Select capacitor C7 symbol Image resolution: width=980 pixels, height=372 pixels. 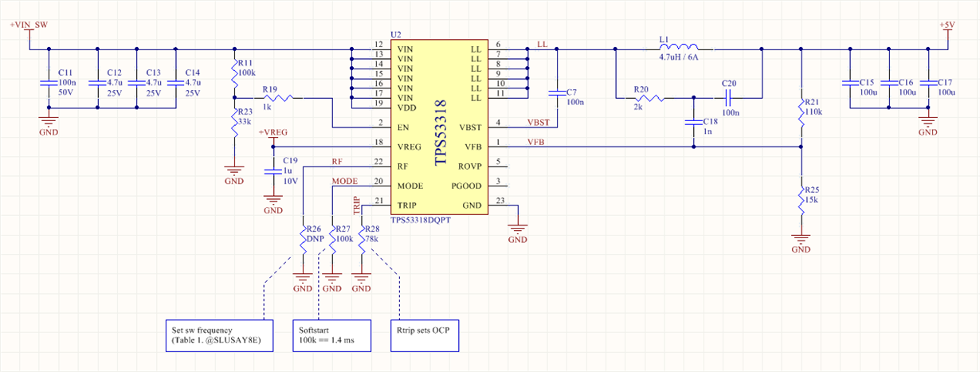[x=555, y=93]
